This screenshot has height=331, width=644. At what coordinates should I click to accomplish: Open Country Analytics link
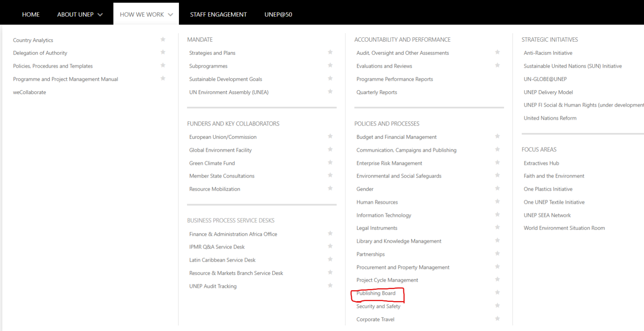click(x=33, y=40)
